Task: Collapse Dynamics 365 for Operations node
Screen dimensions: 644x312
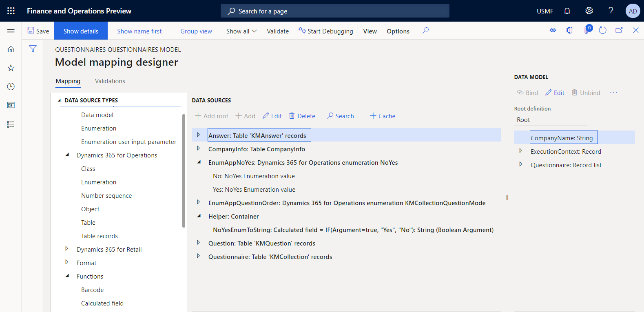Action: pyautogui.click(x=67, y=155)
